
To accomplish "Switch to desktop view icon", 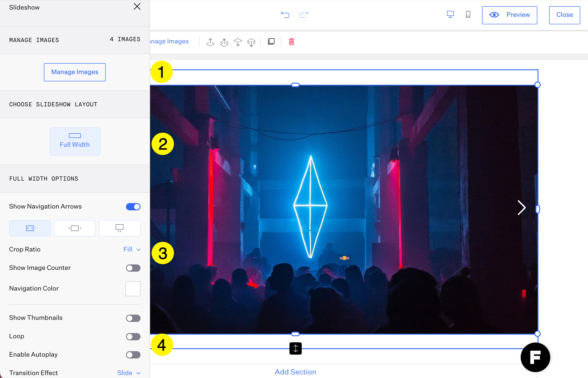I will pyautogui.click(x=450, y=15).
